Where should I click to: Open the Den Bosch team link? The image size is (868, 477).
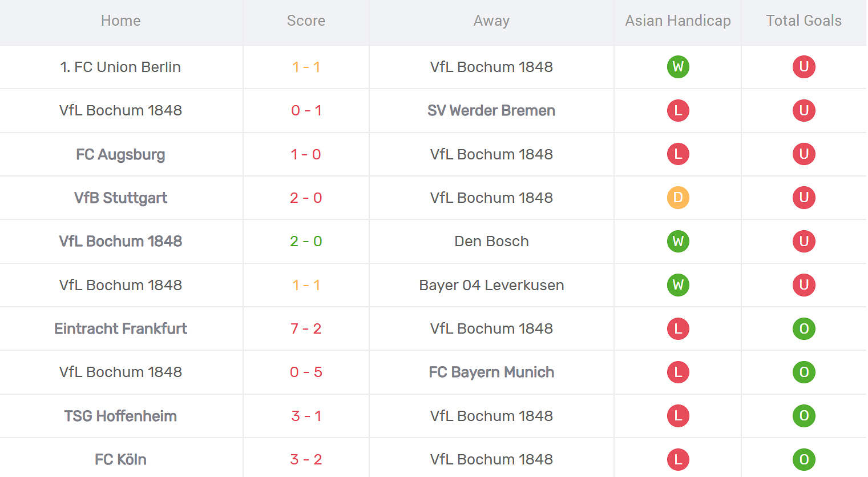coord(491,241)
